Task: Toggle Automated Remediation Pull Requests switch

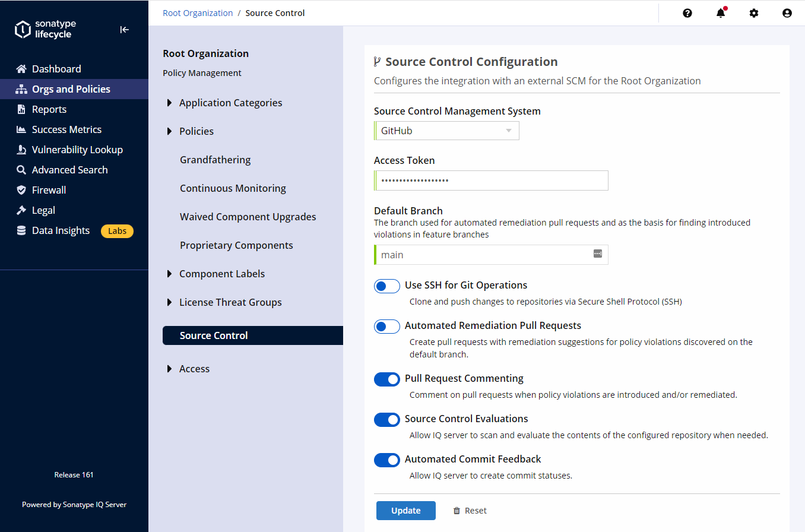Action: point(387,327)
